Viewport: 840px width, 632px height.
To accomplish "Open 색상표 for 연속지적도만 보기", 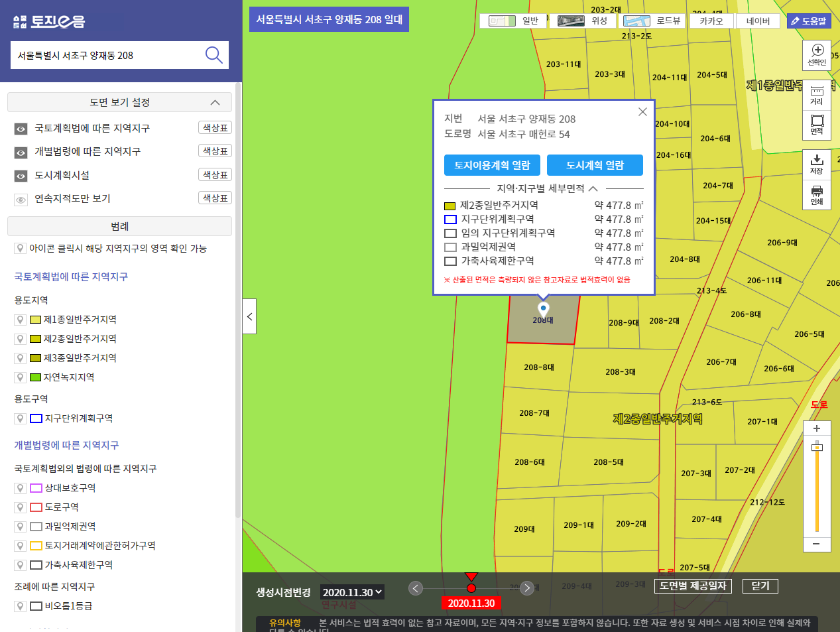I will [x=215, y=198].
